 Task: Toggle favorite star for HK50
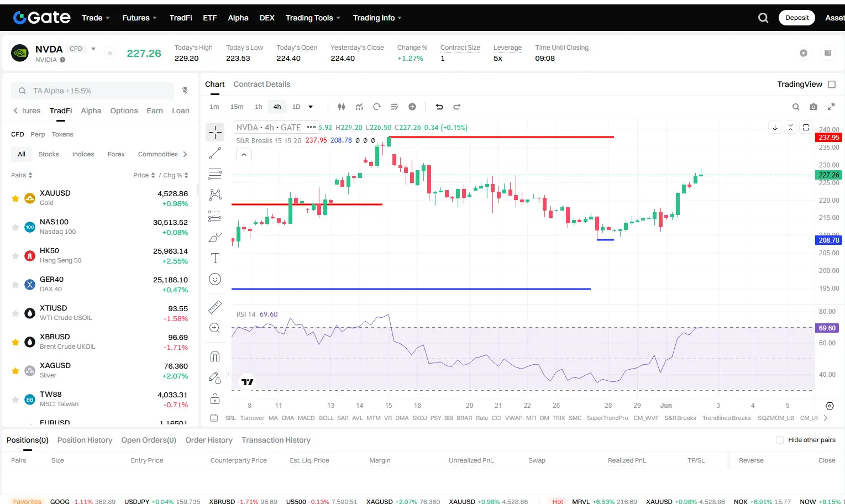(15, 255)
